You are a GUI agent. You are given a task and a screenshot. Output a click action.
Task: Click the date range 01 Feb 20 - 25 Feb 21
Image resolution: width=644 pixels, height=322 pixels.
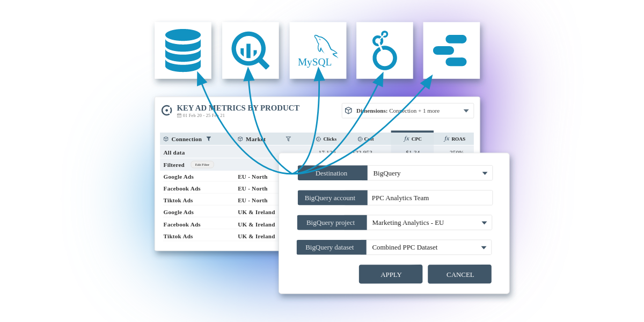coord(204,115)
